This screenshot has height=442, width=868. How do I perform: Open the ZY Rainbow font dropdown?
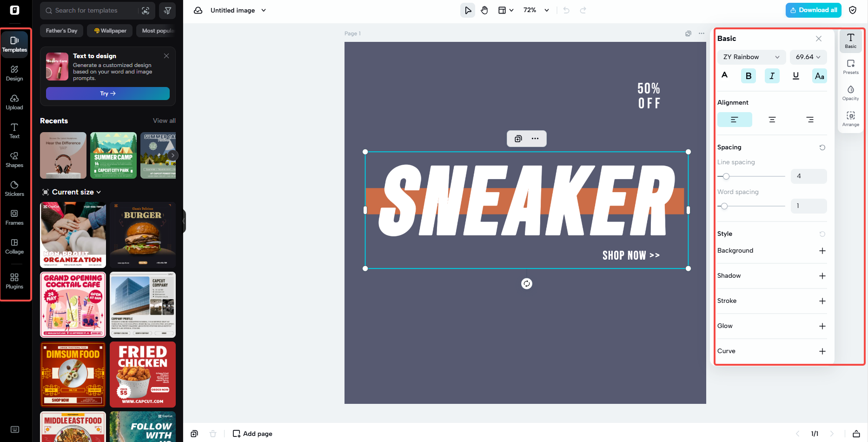[x=751, y=57]
